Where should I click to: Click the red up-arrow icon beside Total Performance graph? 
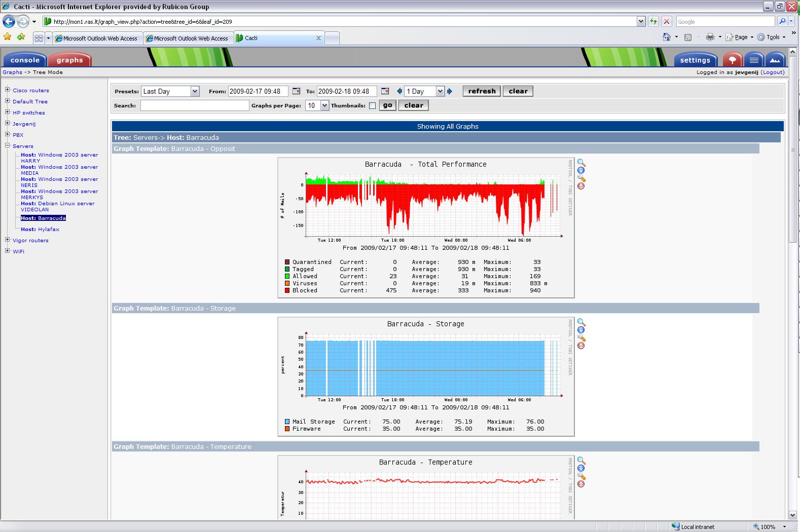581,186
